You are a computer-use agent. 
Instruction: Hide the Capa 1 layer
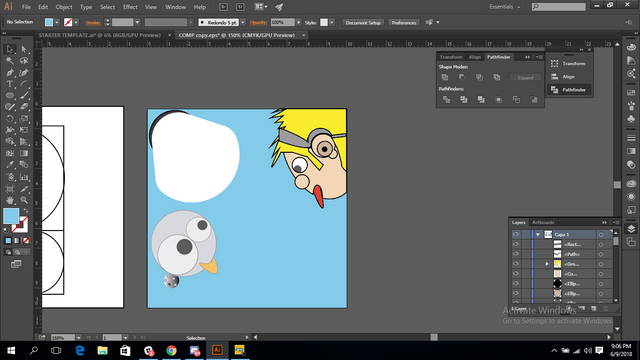point(516,234)
